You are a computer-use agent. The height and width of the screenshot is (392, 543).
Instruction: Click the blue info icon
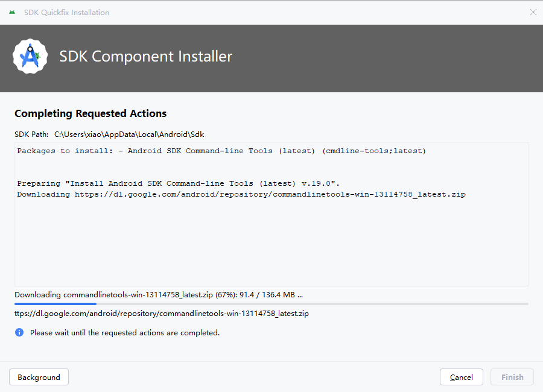pyautogui.click(x=19, y=332)
